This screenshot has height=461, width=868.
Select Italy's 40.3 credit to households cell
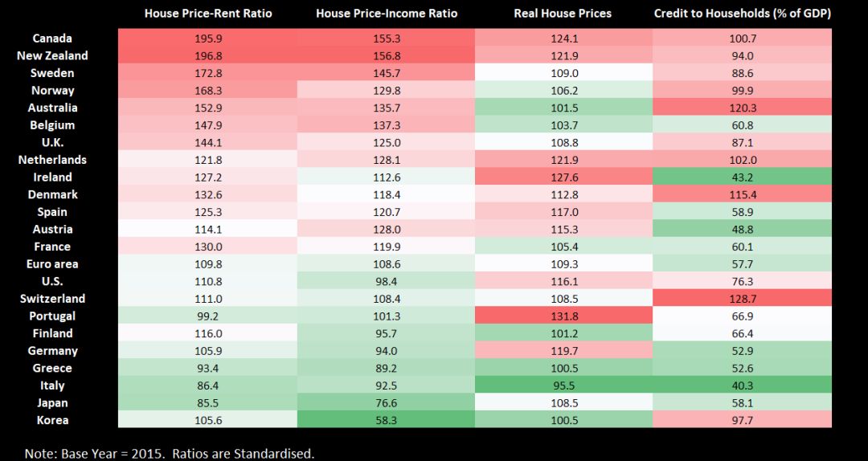[x=742, y=386]
